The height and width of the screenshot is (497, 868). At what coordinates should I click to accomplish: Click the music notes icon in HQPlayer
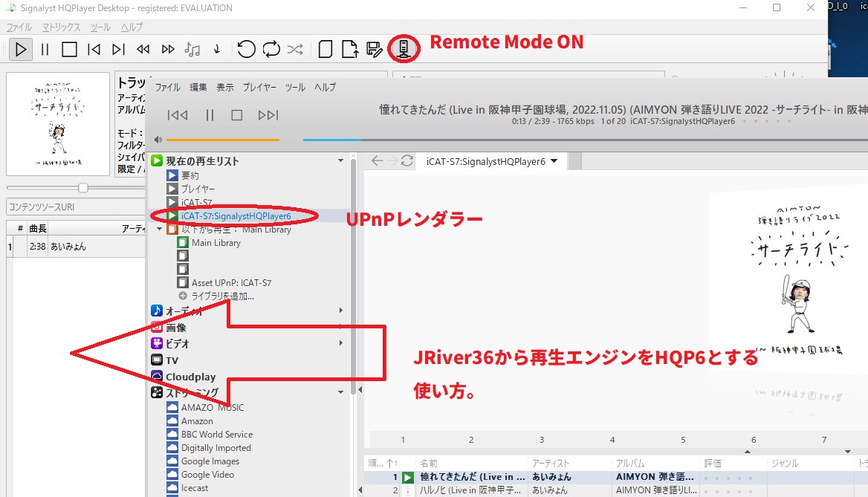[x=192, y=49]
